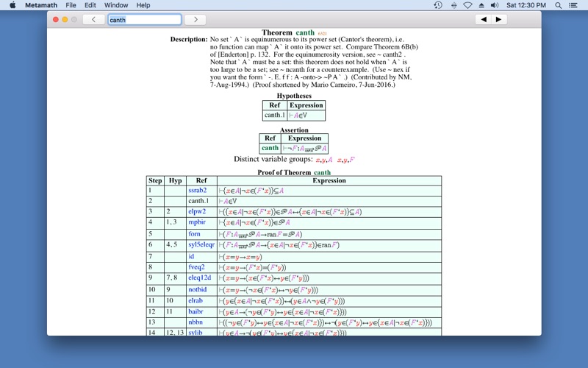This screenshot has width=588, height=368.
Task: Go to previous theorem with black left arrow
Action: 484,20
